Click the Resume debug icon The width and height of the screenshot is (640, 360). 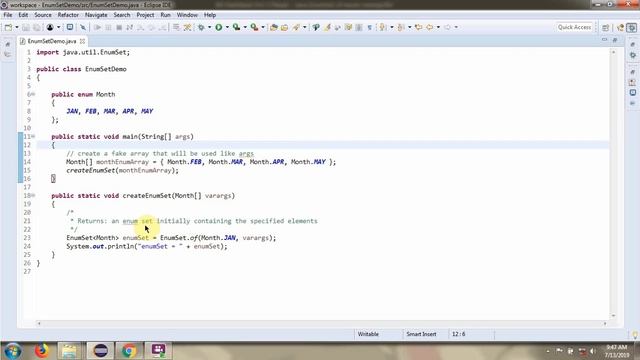[x=98, y=27]
